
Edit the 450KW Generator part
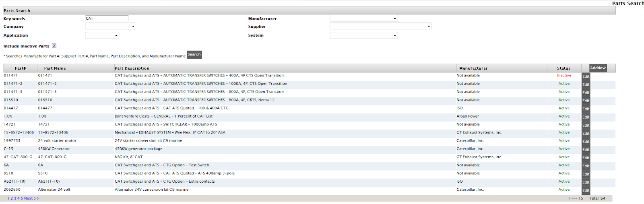[586, 150]
